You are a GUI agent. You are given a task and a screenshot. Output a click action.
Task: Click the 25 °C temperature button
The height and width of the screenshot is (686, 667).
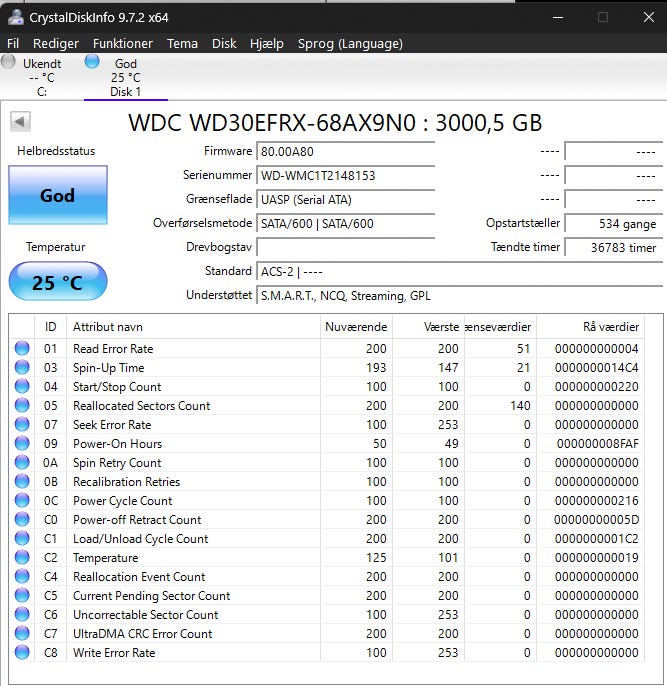[x=57, y=283]
